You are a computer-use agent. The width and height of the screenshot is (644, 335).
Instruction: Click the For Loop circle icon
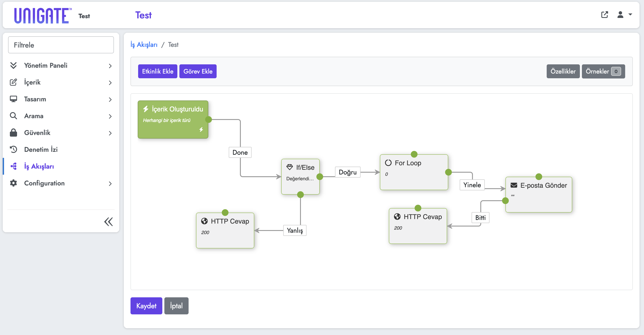point(388,163)
